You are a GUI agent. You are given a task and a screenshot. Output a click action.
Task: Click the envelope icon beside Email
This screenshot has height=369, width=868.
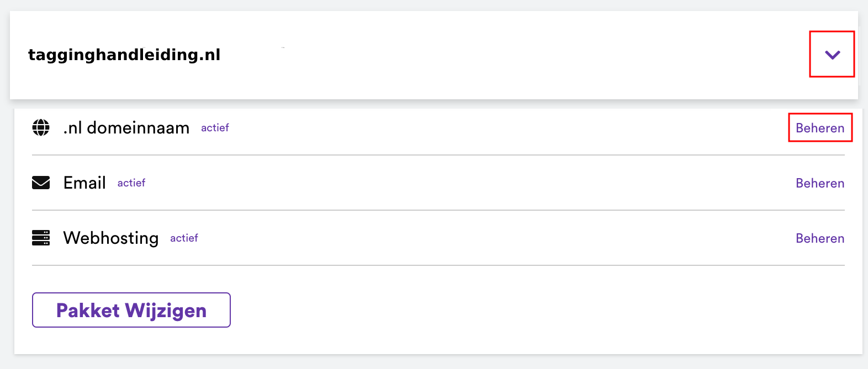tap(41, 183)
